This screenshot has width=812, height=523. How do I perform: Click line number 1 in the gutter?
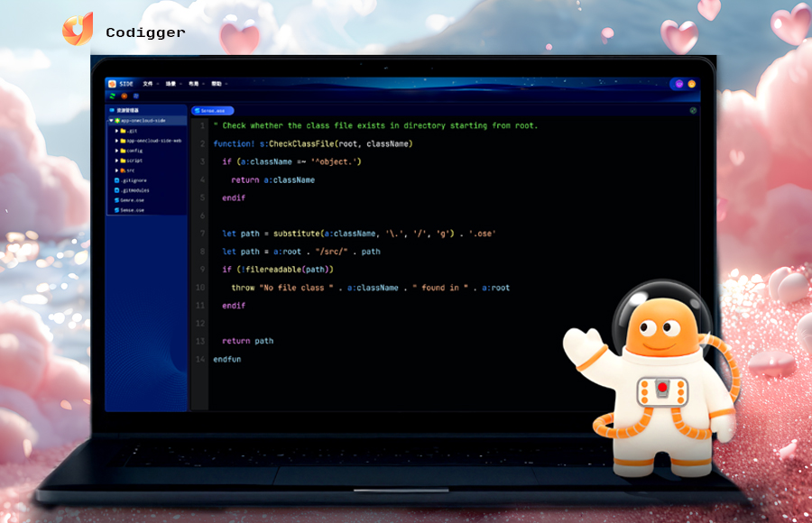pos(202,125)
